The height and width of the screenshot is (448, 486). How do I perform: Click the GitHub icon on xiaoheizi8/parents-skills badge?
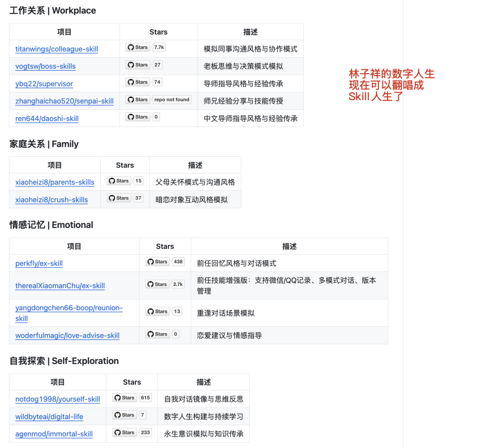point(112,181)
